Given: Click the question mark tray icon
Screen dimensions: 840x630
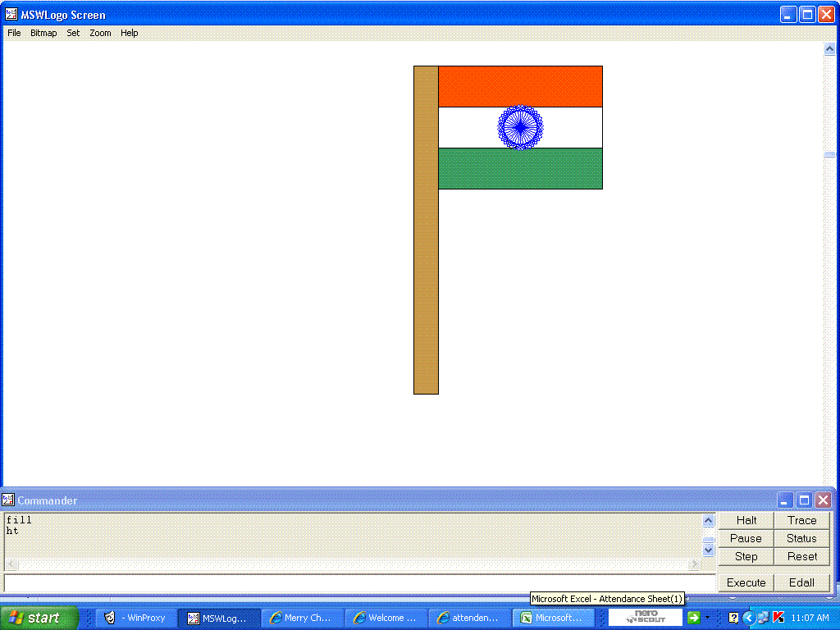Looking at the screenshot, I should click(x=734, y=618).
